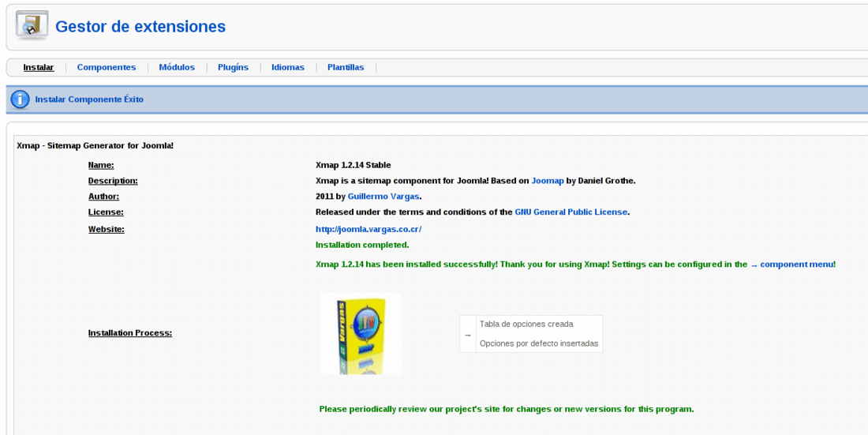Follow the Guillermo Vargas author link
This screenshot has height=435, width=868.
pyautogui.click(x=383, y=196)
